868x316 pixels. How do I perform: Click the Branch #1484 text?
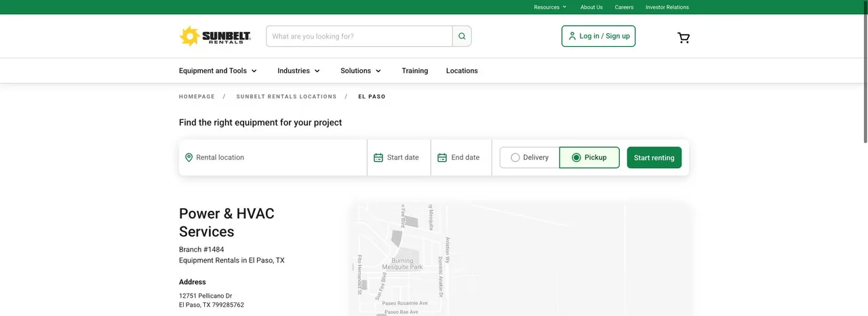[201, 250]
